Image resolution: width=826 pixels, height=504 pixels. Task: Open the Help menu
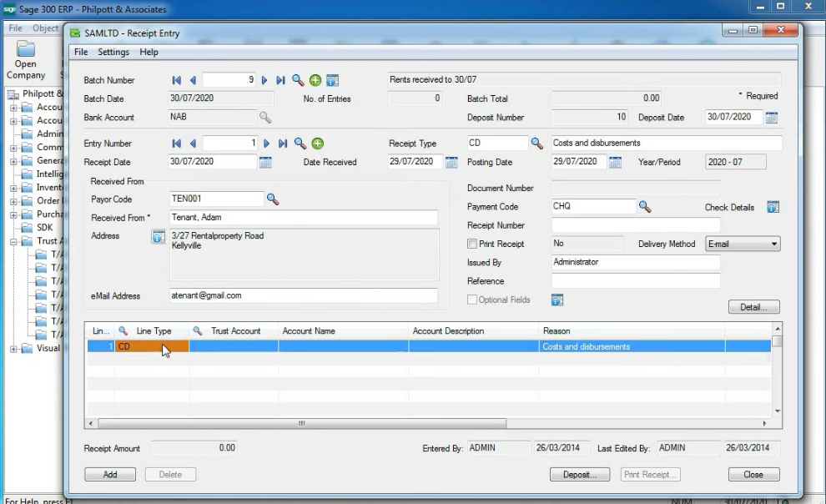(149, 52)
